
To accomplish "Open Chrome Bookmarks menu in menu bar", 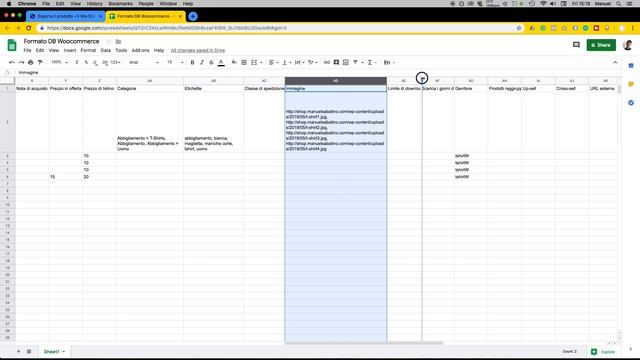I will coord(120,4).
